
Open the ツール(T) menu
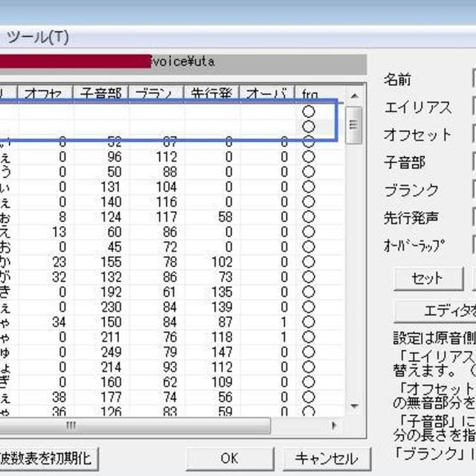(x=36, y=37)
